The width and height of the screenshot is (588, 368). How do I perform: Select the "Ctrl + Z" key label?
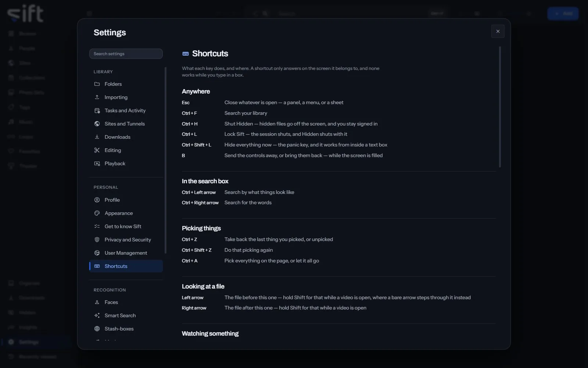pos(190,240)
